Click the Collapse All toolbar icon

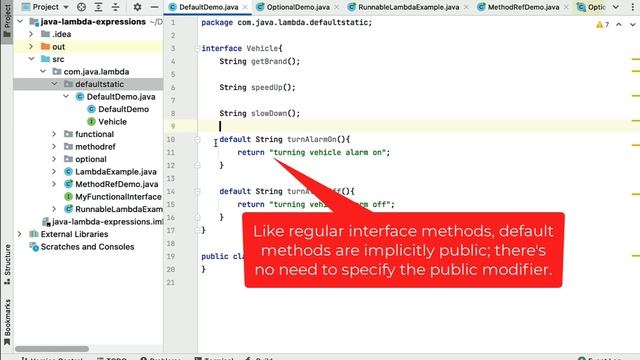pos(116,7)
